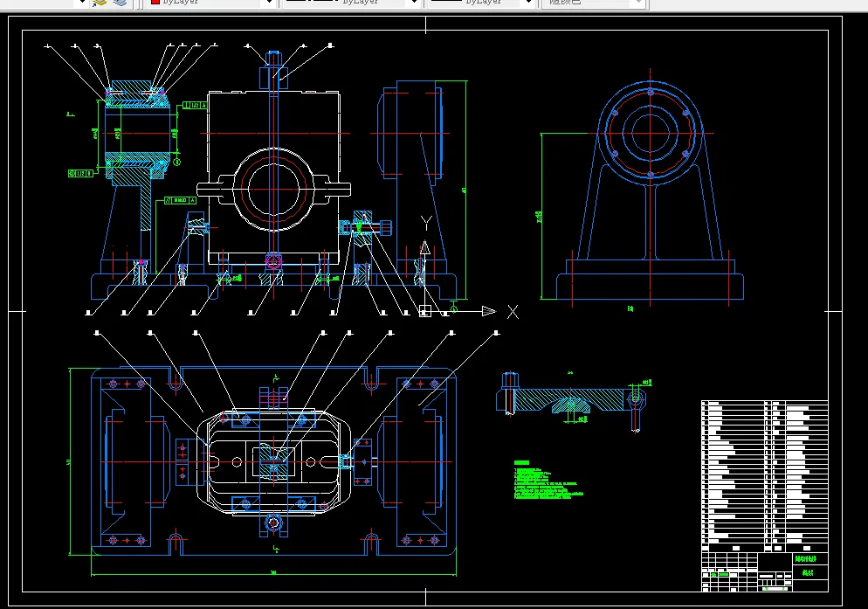Image resolution: width=868 pixels, height=609 pixels.
Task: Click the UCS X axis label
Action: pos(513,312)
